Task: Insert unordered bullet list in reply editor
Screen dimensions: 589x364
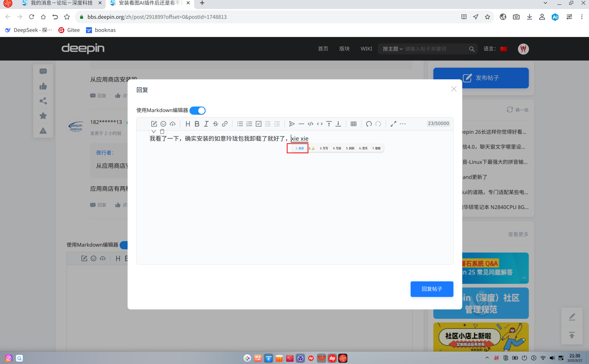Action: (x=240, y=124)
